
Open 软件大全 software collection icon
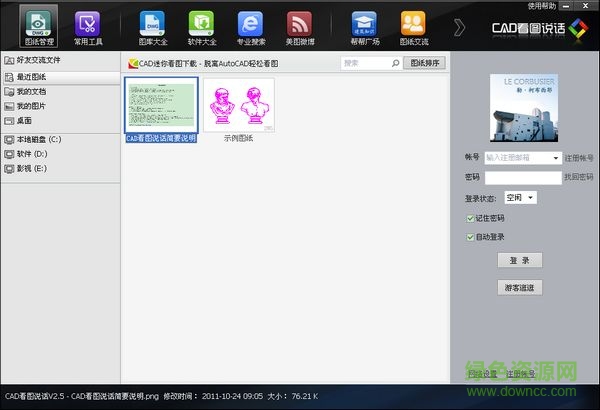tap(204, 24)
